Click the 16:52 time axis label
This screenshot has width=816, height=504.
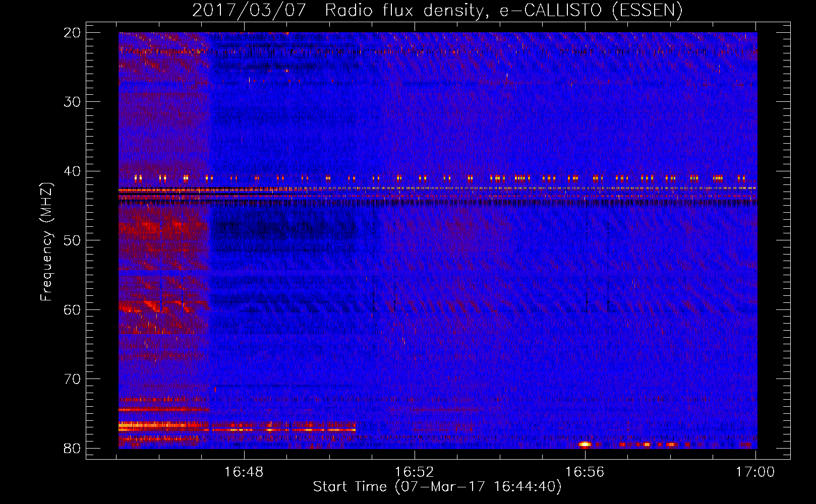tap(415, 472)
